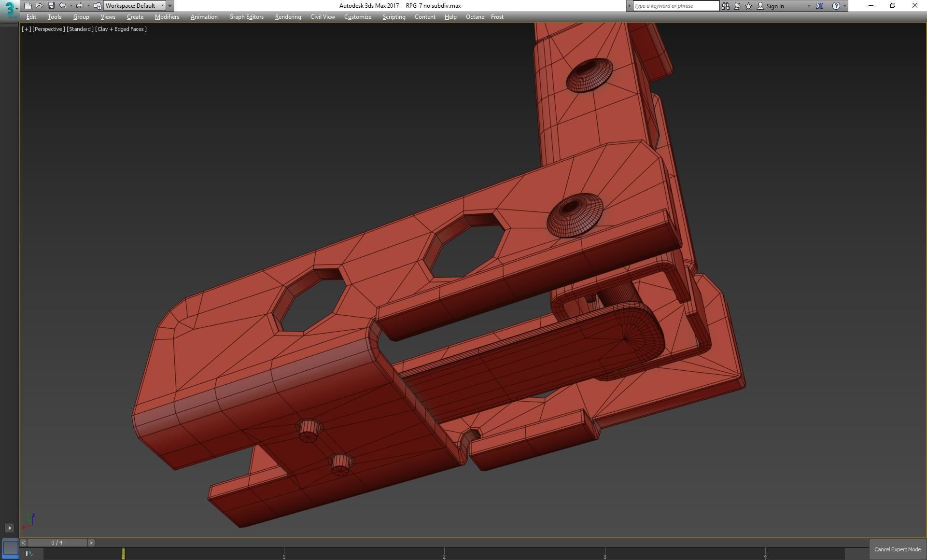Click the Clay + Edged Faces viewport label
Screen dimensions: 927x560
121,29
